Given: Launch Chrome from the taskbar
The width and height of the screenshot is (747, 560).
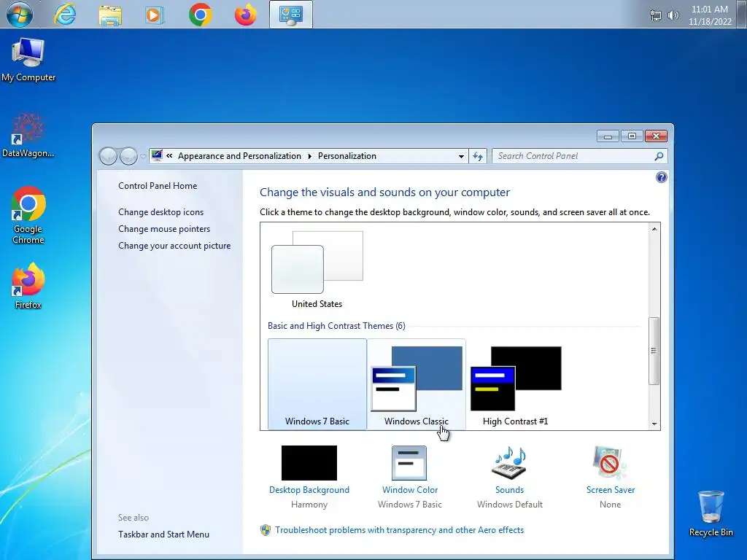Looking at the screenshot, I should click(x=200, y=15).
